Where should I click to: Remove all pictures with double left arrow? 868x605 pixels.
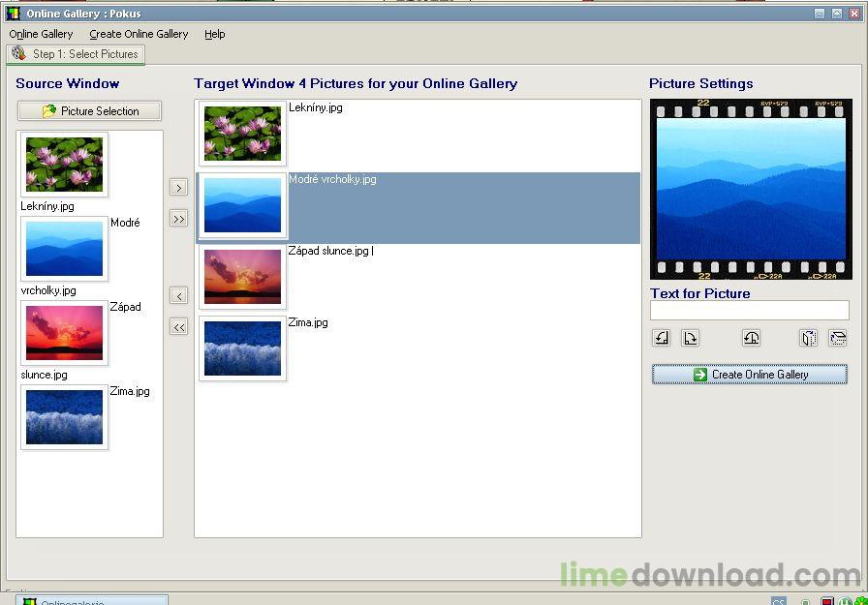point(178,327)
